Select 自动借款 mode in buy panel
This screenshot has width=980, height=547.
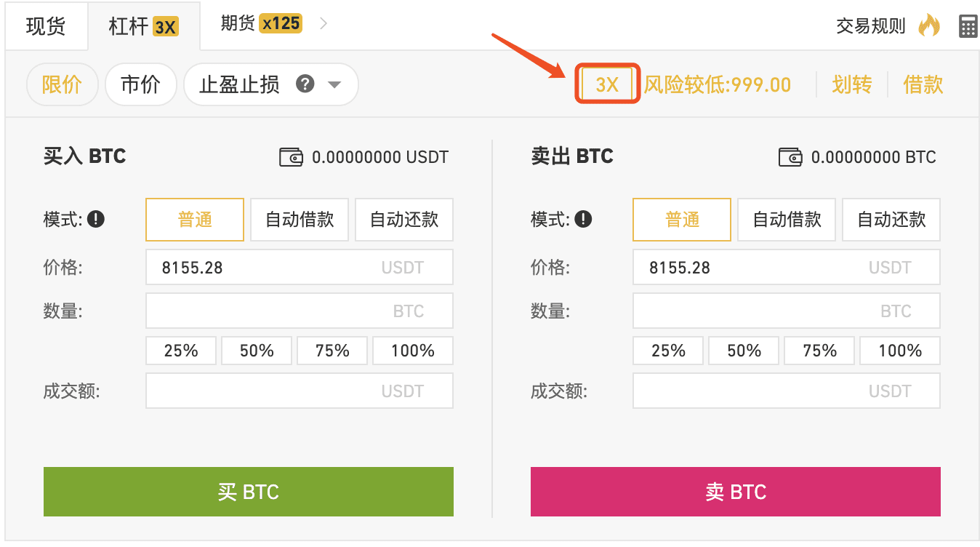click(300, 220)
